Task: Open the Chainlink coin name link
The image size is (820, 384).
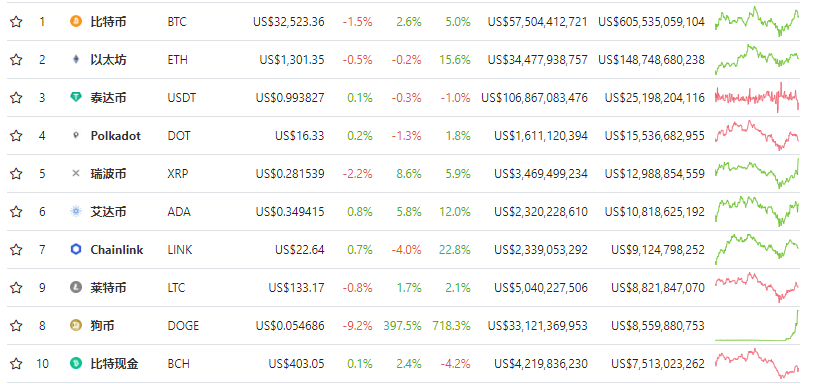Action: (117, 250)
